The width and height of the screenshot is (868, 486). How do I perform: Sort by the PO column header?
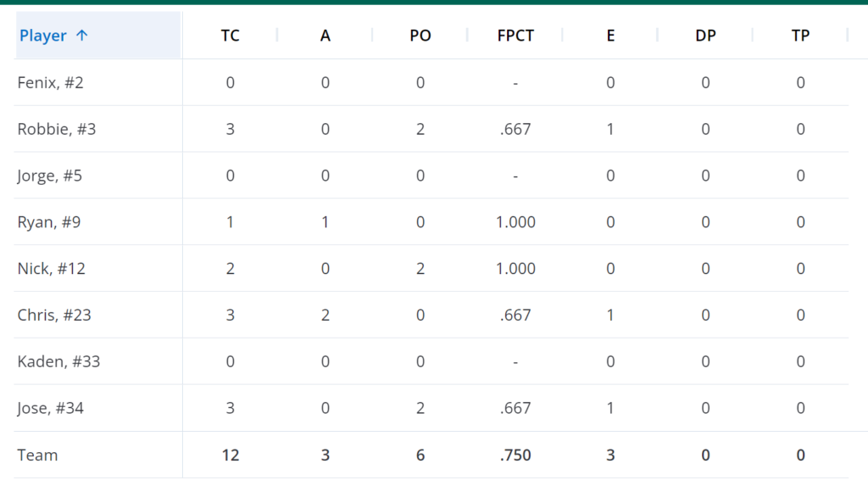tap(420, 36)
